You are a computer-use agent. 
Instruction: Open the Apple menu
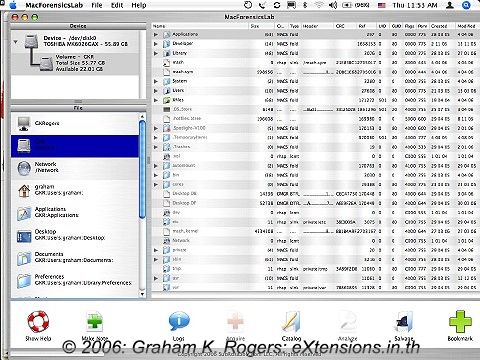point(13,5)
